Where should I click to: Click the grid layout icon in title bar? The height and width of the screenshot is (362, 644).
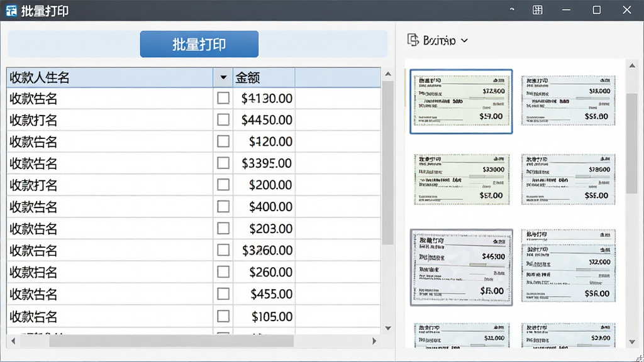[537, 10]
